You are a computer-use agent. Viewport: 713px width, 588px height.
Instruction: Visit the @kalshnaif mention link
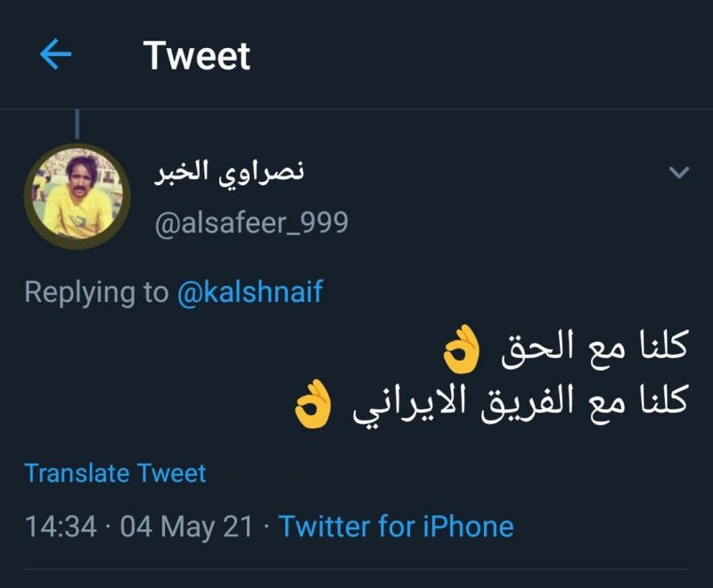[250, 292]
